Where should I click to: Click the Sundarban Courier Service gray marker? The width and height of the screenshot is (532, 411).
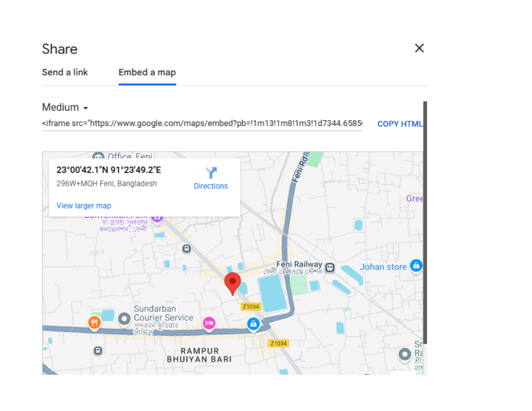click(124, 319)
